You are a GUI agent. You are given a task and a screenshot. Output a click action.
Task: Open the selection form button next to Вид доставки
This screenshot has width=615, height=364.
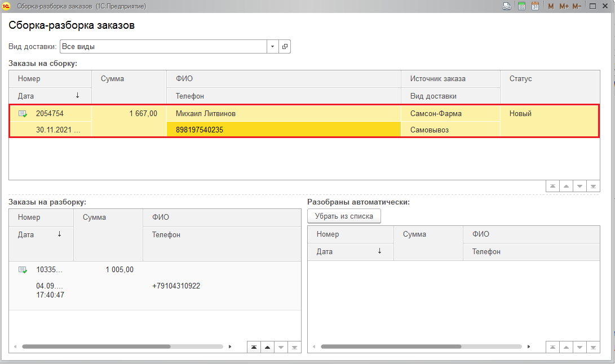click(285, 47)
